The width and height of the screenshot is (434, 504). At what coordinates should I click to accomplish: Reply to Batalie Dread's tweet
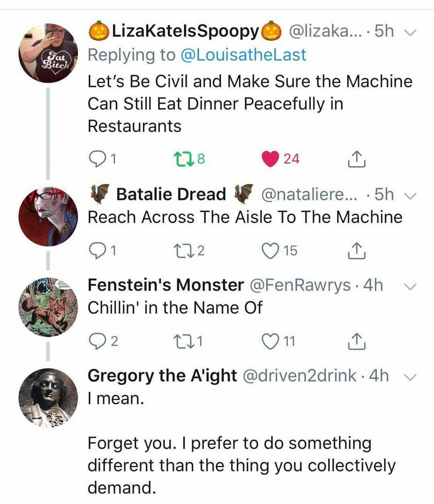95,251
